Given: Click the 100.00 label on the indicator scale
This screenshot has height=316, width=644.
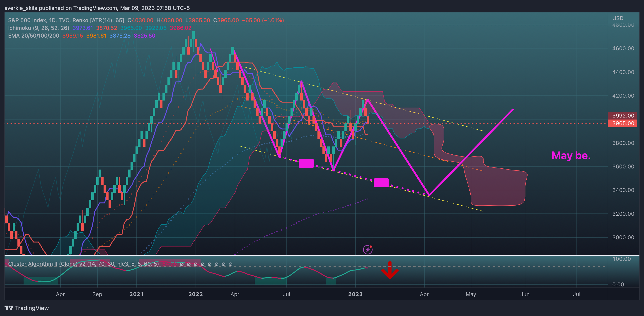Looking at the screenshot, I should tap(622, 259).
